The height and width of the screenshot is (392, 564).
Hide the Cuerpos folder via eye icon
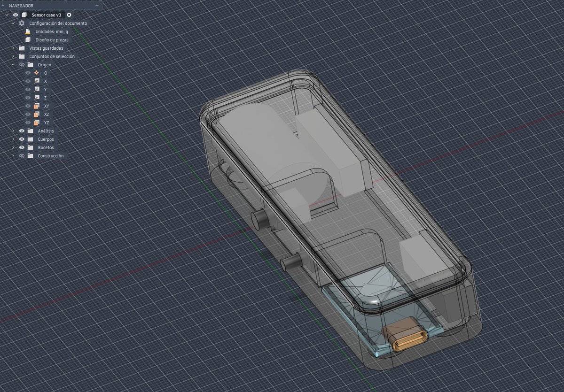[22, 139]
